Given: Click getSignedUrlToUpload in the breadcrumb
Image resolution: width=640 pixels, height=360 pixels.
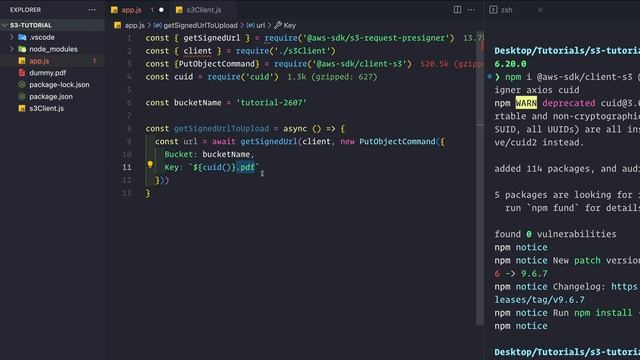Looking at the screenshot, I should click(200, 25).
